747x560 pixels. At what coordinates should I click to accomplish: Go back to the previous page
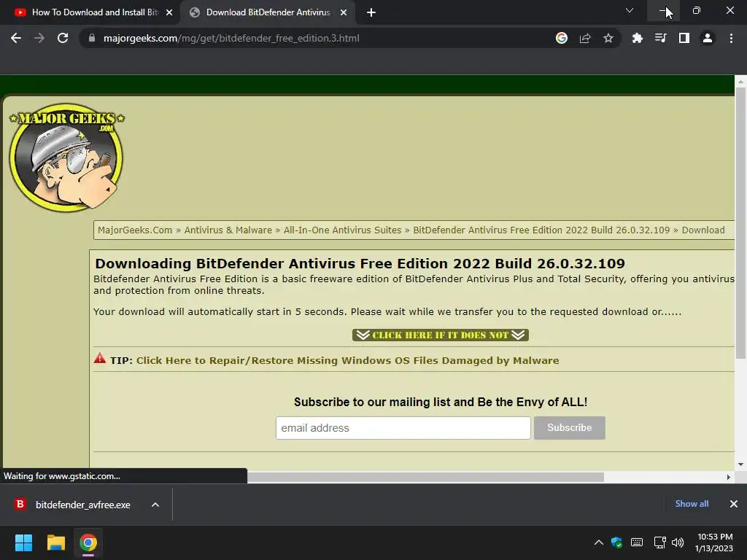coord(16,38)
